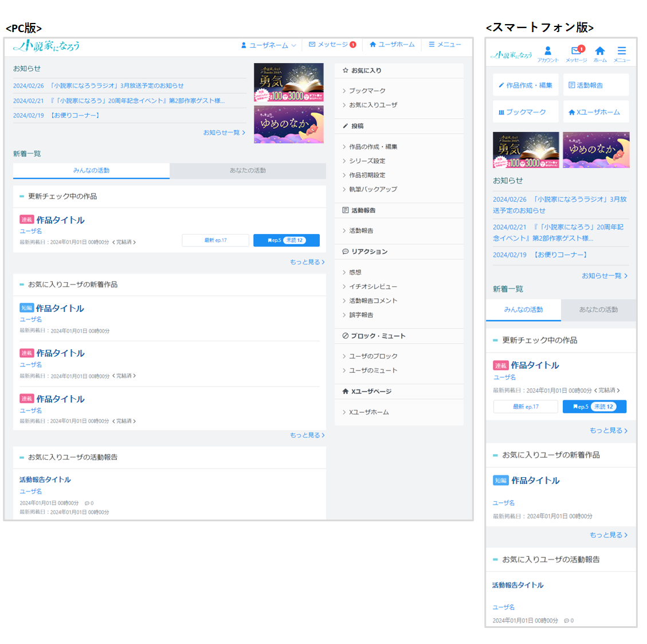Viewport: 647px width, 644px height.
Task: Click the PC 勇気 banner thumbnail
Action: tap(288, 82)
